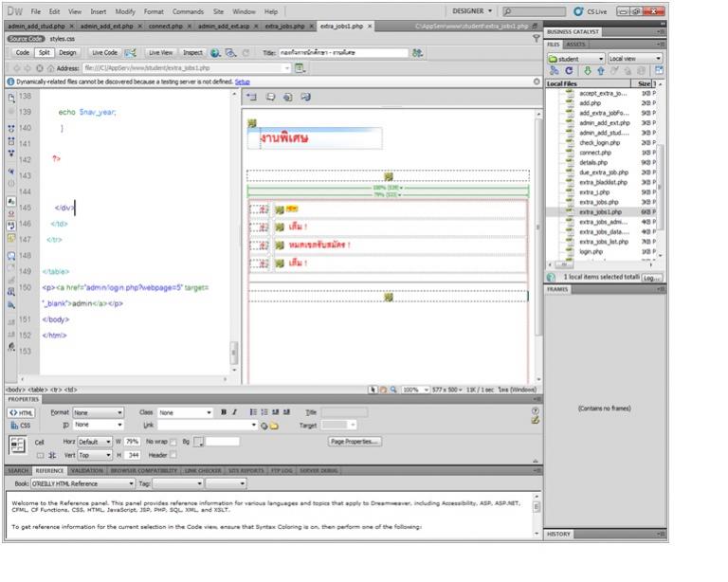Click the blue Put files arrow
The height and width of the screenshot is (582, 728).
(x=601, y=70)
